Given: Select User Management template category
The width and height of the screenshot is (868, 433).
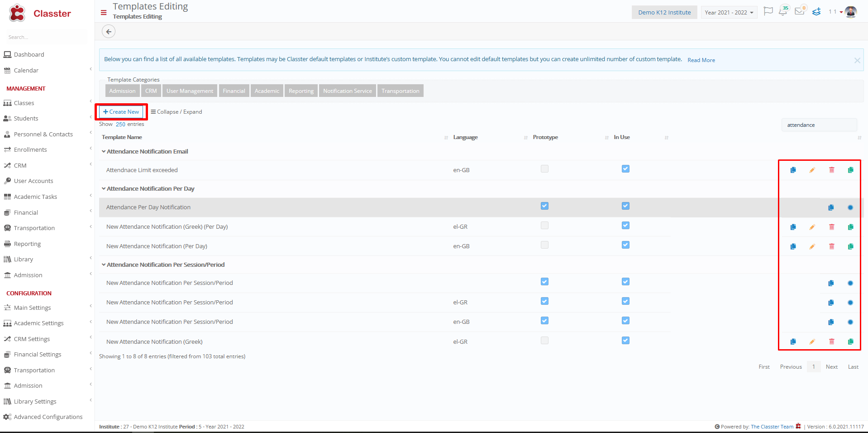Looking at the screenshot, I should click(190, 91).
